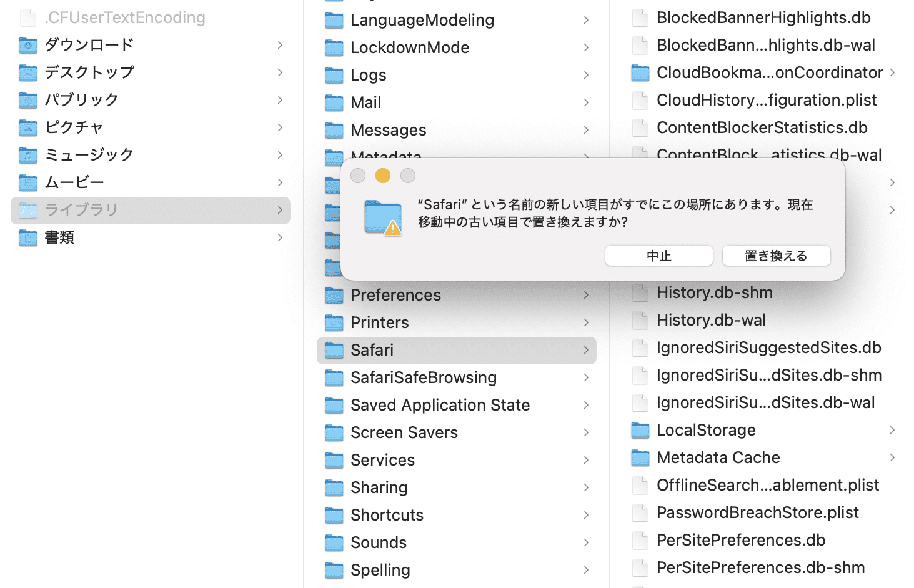Select the Mail folder row

coord(457,102)
